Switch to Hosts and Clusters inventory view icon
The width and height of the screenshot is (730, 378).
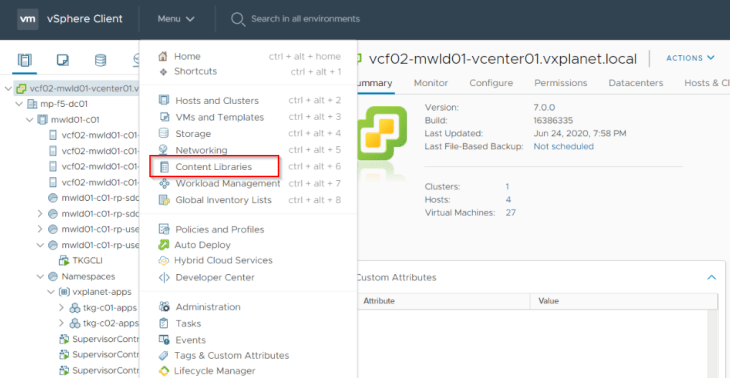(x=24, y=60)
